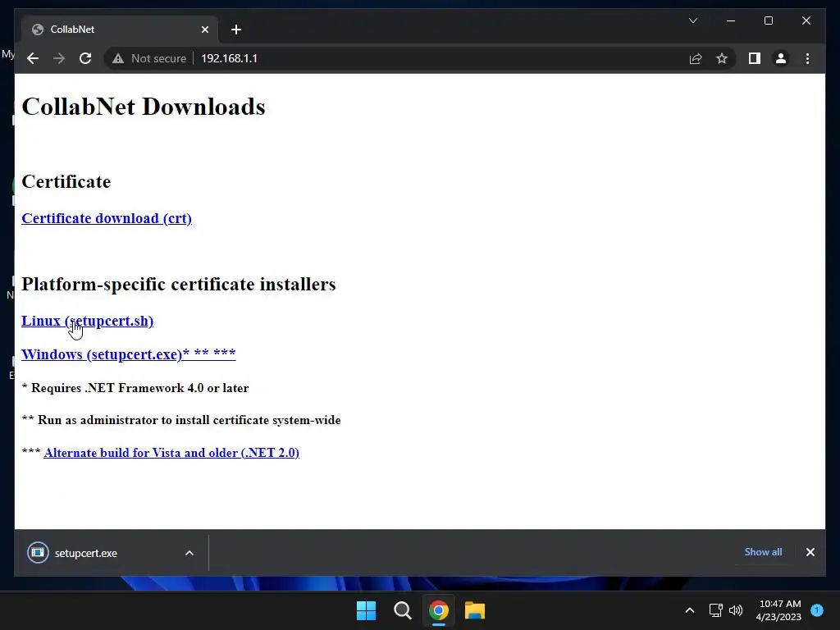Open the clock showing 10:47 AM

[x=779, y=610]
